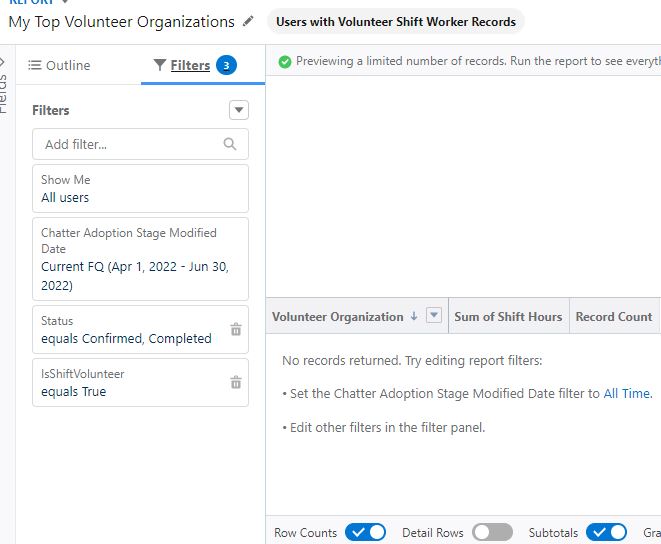
Task: Switch to the Outline tab
Action: pos(59,65)
